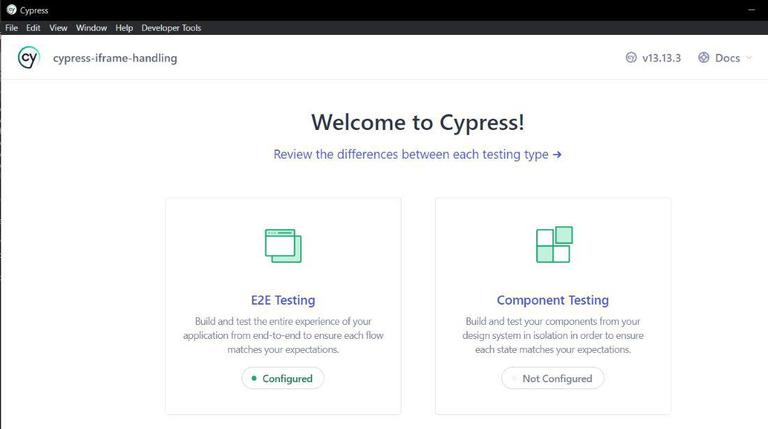Open v13.13.3 version release notes
Image resolution: width=768 pixels, height=429 pixels.
click(661, 58)
